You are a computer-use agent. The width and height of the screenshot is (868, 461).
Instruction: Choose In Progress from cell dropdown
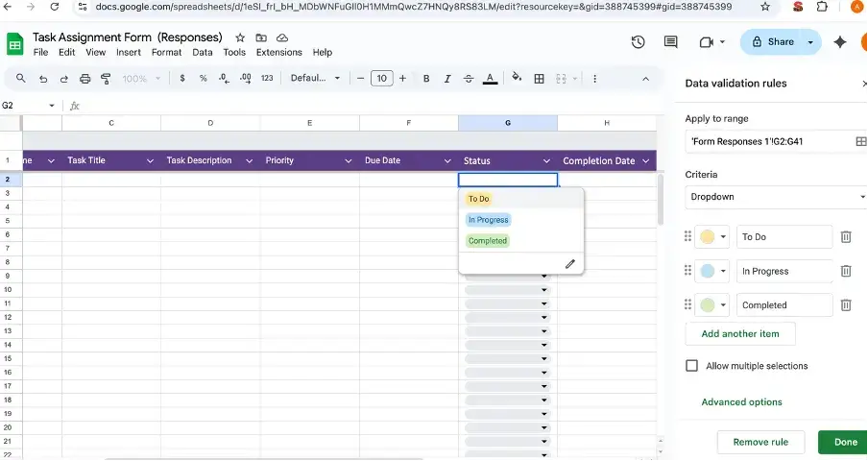tap(488, 220)
